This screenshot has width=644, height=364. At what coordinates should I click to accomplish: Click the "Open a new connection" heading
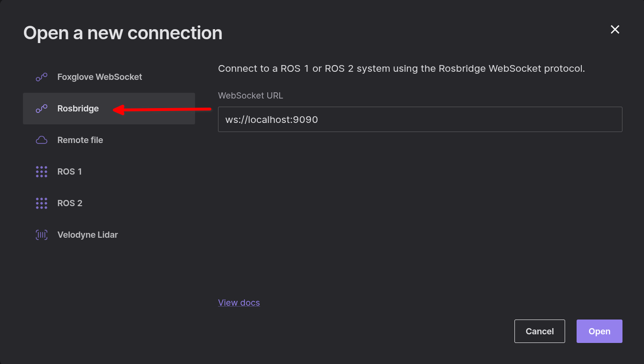coord(123,33)
